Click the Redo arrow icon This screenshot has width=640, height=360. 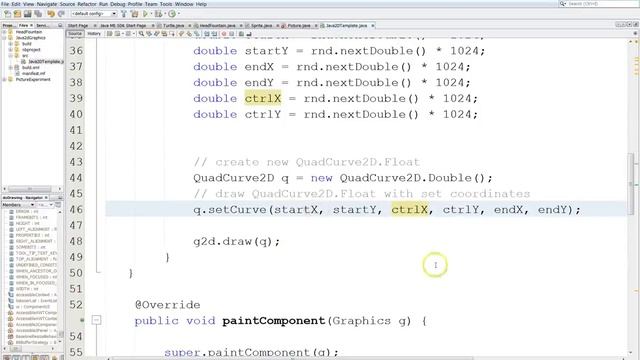pyautogui.click(x=61, y=14)
